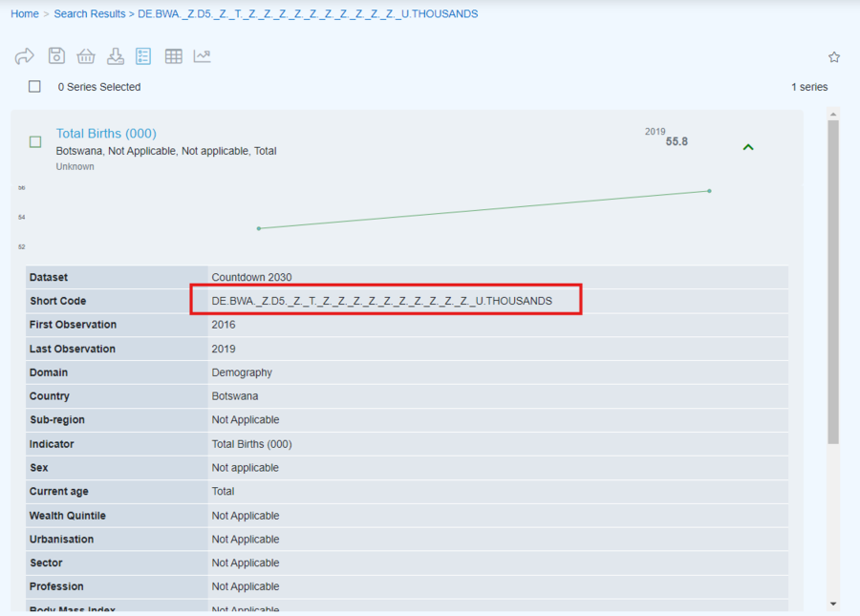Click the series code breadcrumb item

(308, 14)
